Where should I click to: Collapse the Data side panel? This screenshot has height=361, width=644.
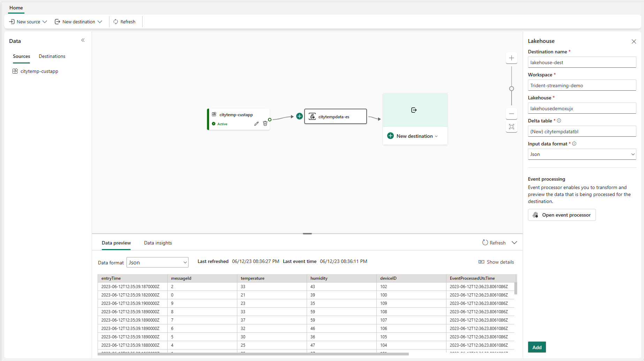pos(83,40)
